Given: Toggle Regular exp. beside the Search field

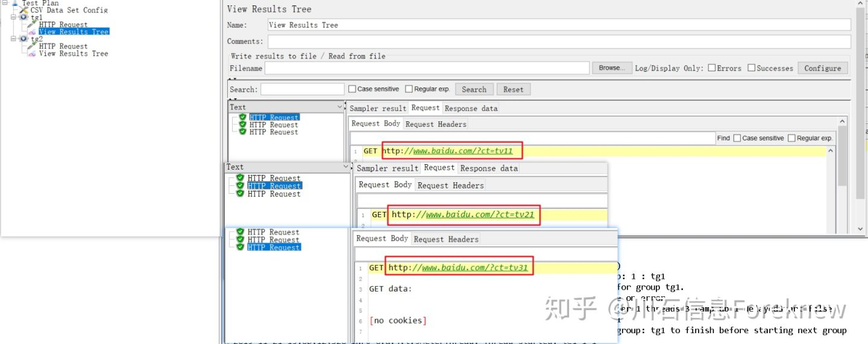Looking at the screenshot, I should [x=409, y=89].
